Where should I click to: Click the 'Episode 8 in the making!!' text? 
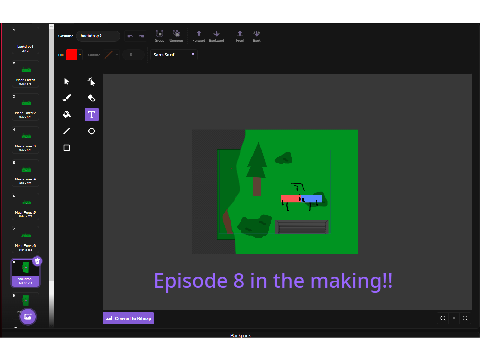(x=273, y=281)
